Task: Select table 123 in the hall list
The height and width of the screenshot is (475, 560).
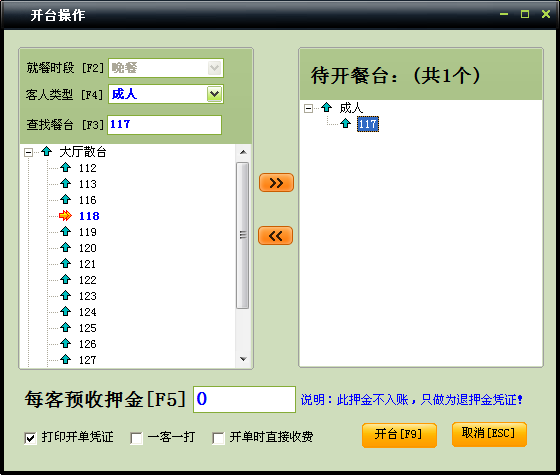Action: coord(88,296)
